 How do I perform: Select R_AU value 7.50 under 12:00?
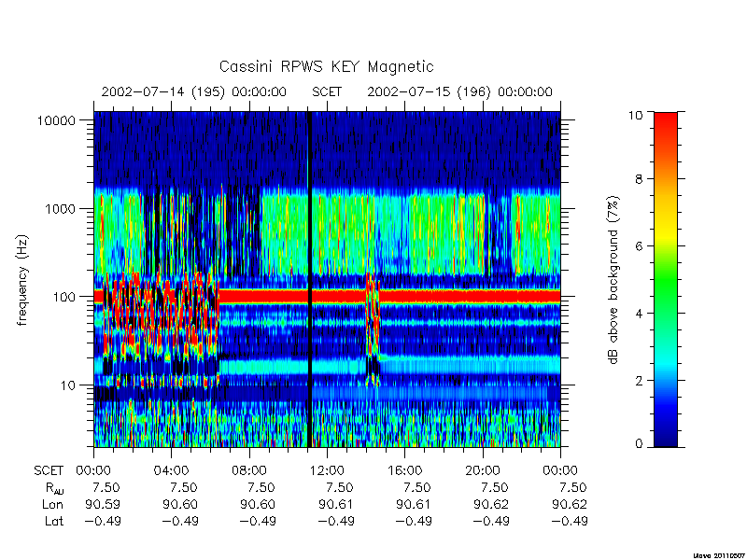point(340,487)
